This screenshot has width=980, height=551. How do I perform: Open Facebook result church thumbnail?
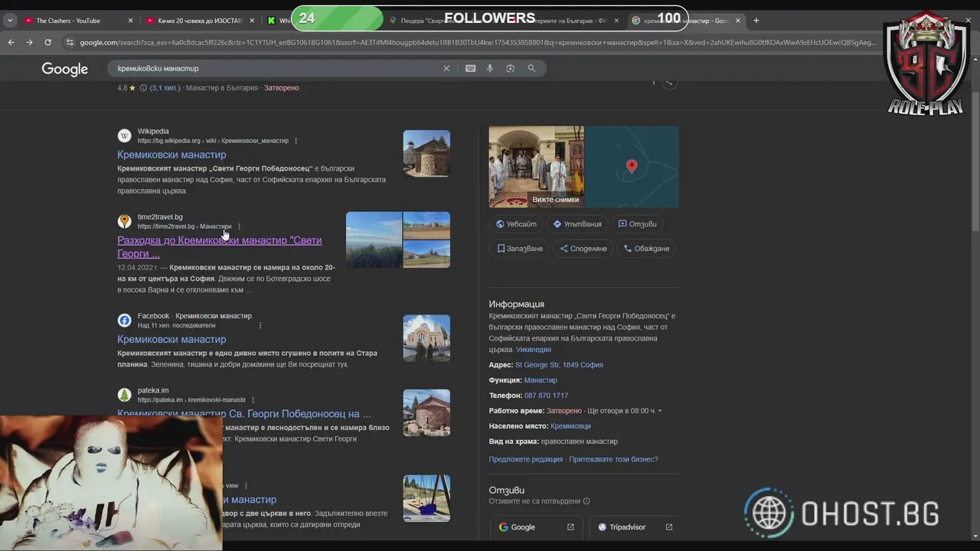click(426, 337)
